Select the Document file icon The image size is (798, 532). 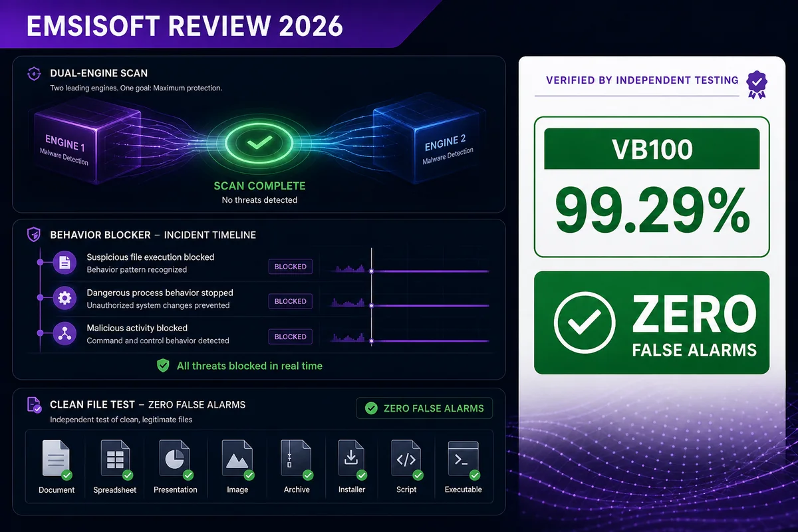click(x=57, y=460)
